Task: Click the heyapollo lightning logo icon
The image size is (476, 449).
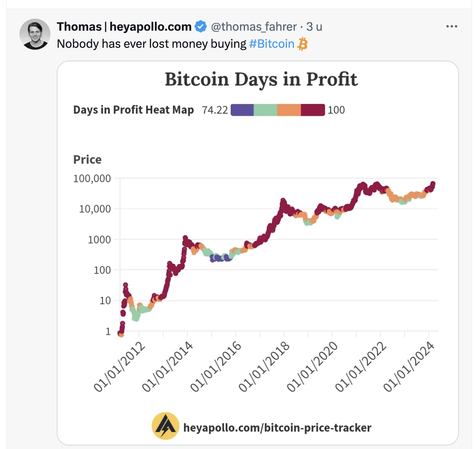Action: point(165,426)
